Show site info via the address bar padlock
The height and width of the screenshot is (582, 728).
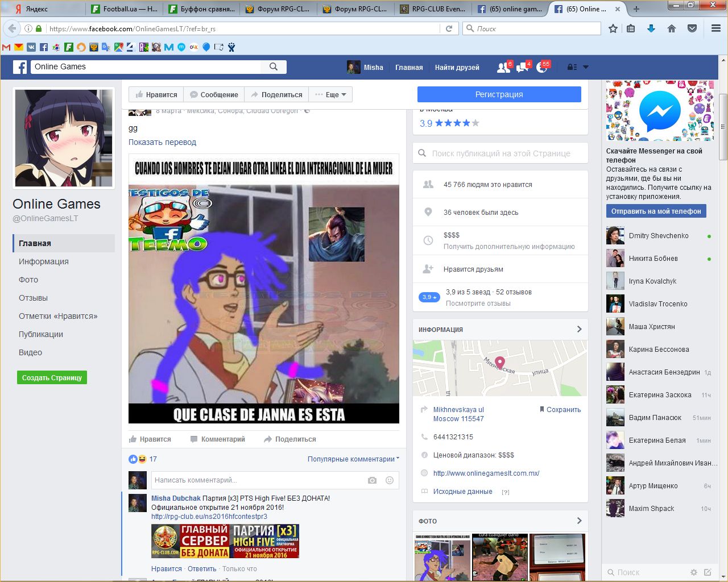[x=39, y=28]
